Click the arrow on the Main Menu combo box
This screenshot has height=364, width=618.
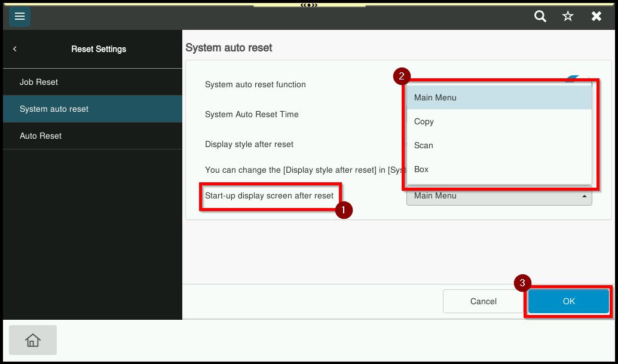(x=584, y=196)
